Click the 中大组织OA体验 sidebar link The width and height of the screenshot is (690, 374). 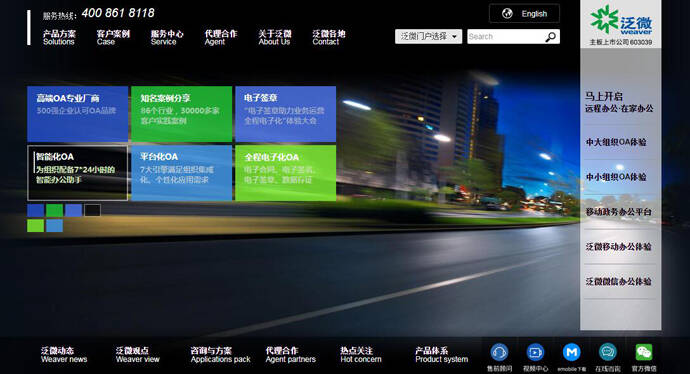[616, 142]
